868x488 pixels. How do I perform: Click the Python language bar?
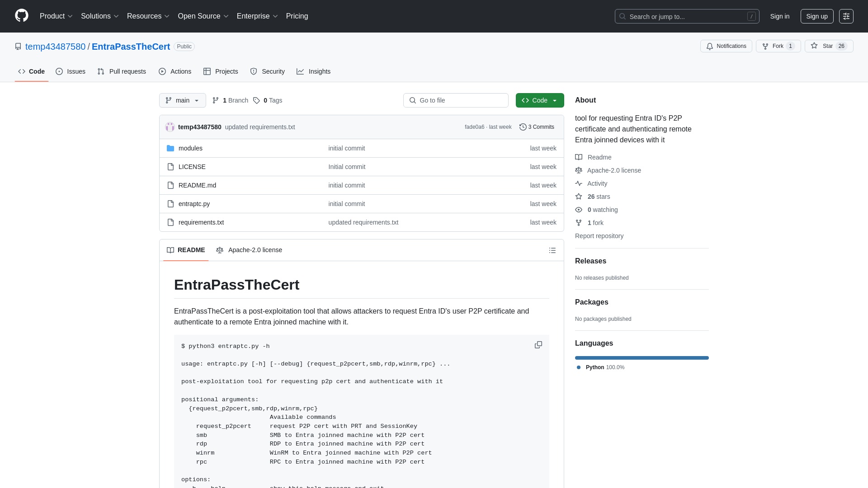point(642,358)
